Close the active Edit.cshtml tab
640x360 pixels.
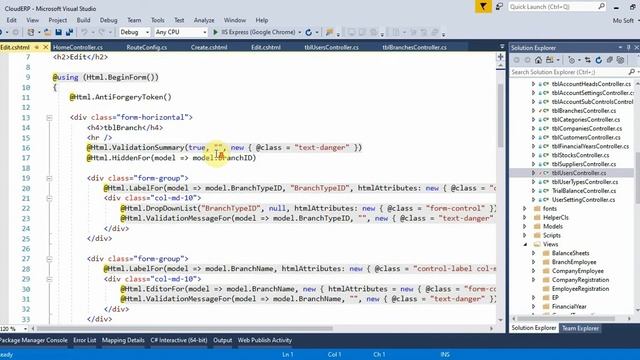[x=46, y=47]
